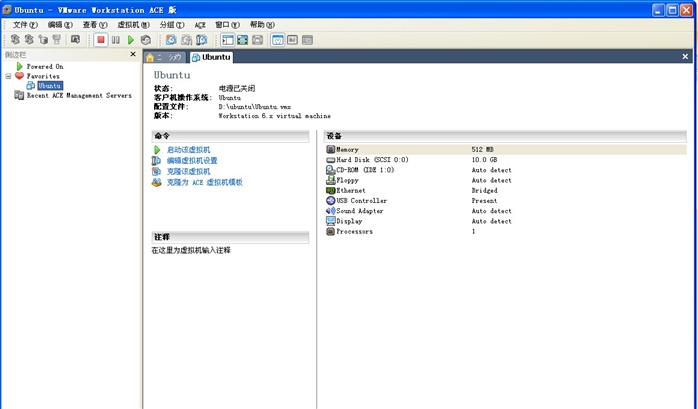Click the Processors device icon
This screenshot has width=698, height=409.
coord(330,231)
